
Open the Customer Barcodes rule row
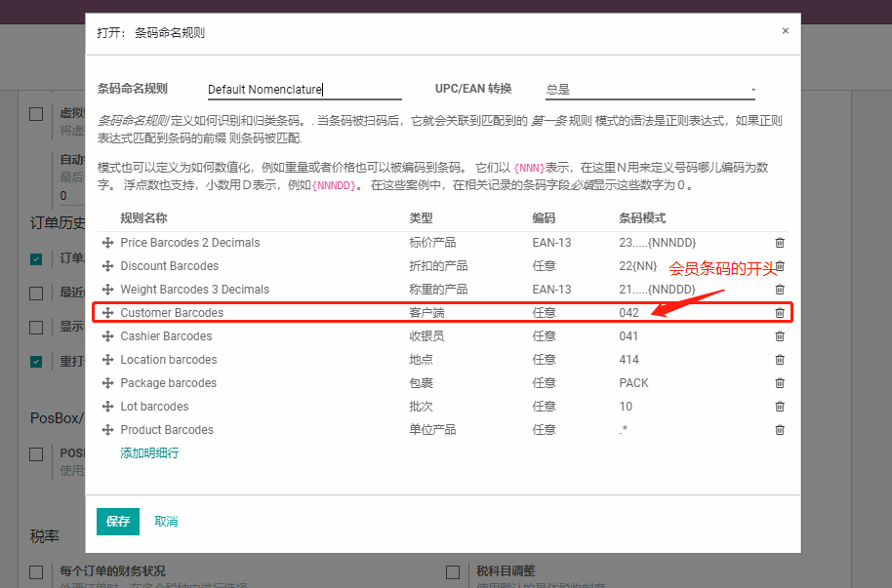(x=172, y=313)
